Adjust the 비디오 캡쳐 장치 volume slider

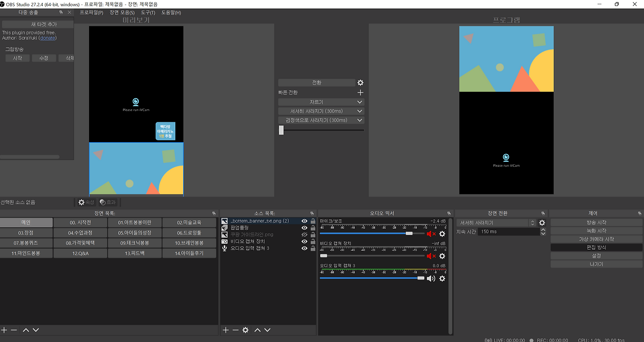coord(372,256)
